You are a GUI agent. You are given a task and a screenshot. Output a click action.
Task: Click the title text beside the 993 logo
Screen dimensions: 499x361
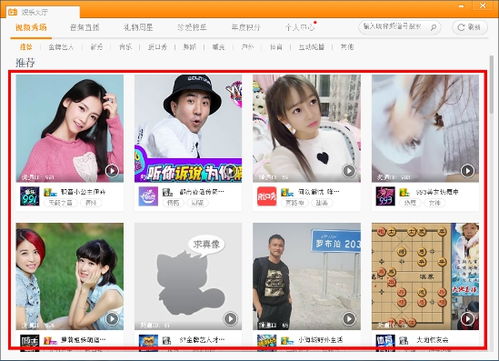click(x=437, y=192)
